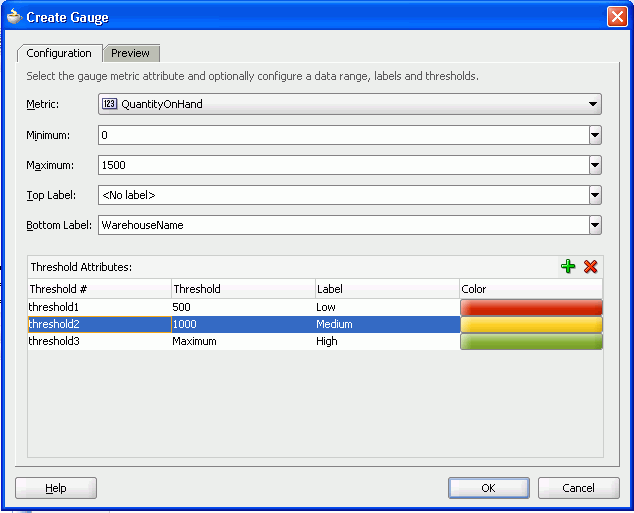Pick the green color swatch for threshold3
Viewport: 634px width, 513px height.
531,341
